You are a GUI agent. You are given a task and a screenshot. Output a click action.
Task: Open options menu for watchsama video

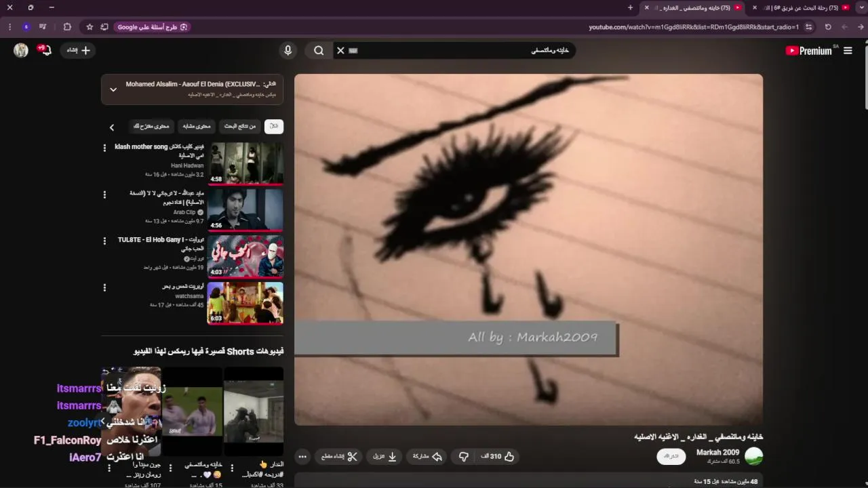click(x=104, y=287)
